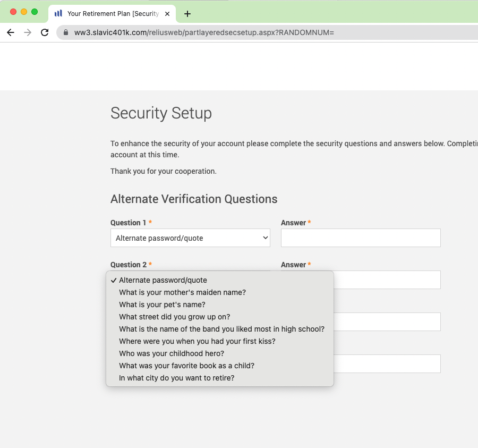Reload the Security Setup page

pos(45,32)
